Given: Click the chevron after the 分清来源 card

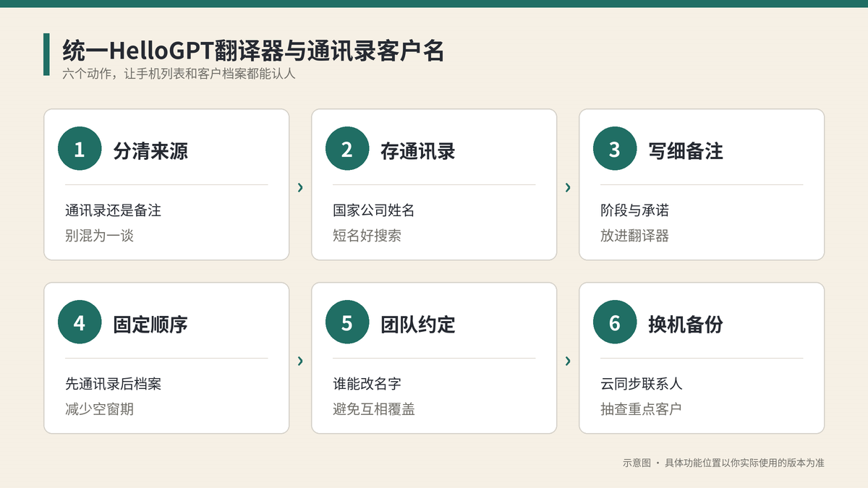Looking at the screenshot, I should 300,188.
